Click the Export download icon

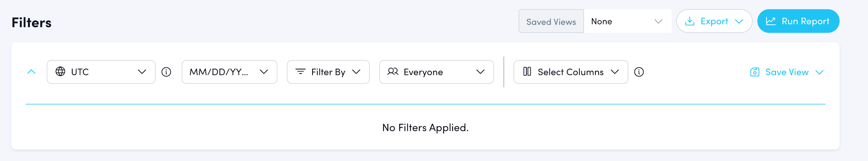[x=690, y=22]
